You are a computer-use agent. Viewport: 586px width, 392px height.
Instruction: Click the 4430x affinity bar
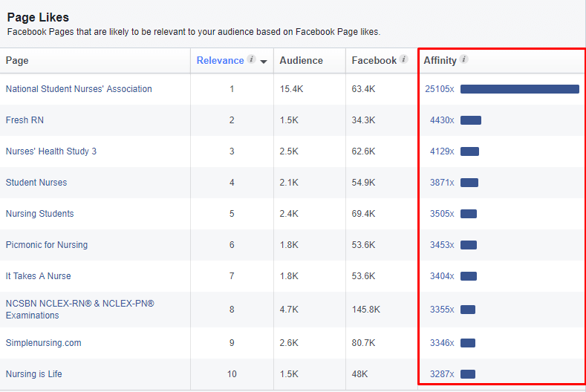471,120
